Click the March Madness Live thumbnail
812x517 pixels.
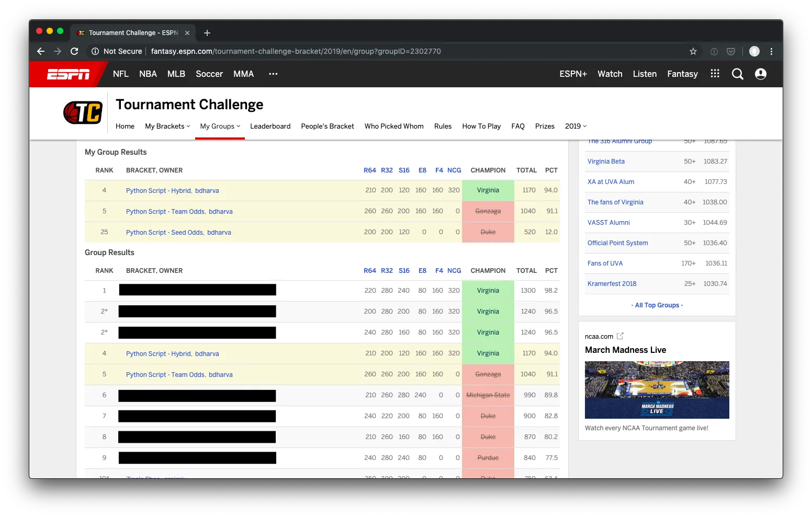[657, 390]
